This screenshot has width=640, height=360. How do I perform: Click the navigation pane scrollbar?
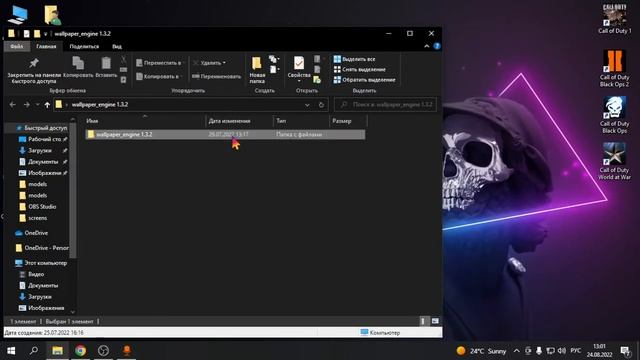click(x=73, y=190)
